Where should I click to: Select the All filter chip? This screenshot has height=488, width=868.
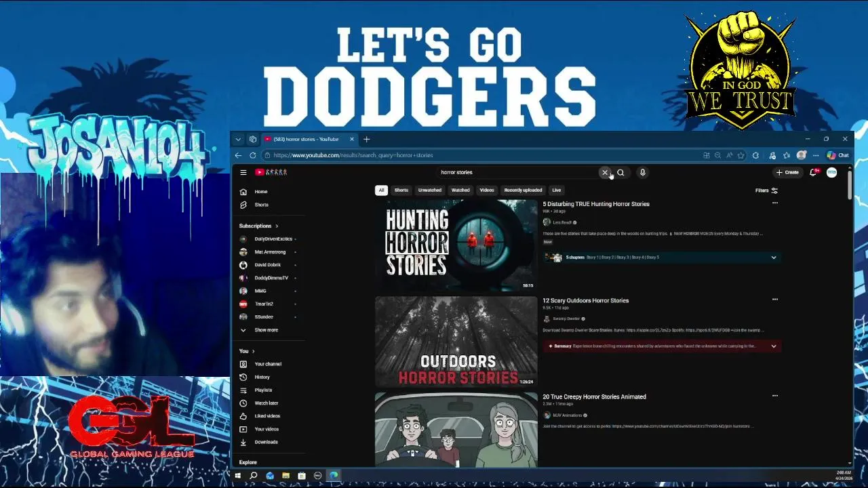[381, 190]
